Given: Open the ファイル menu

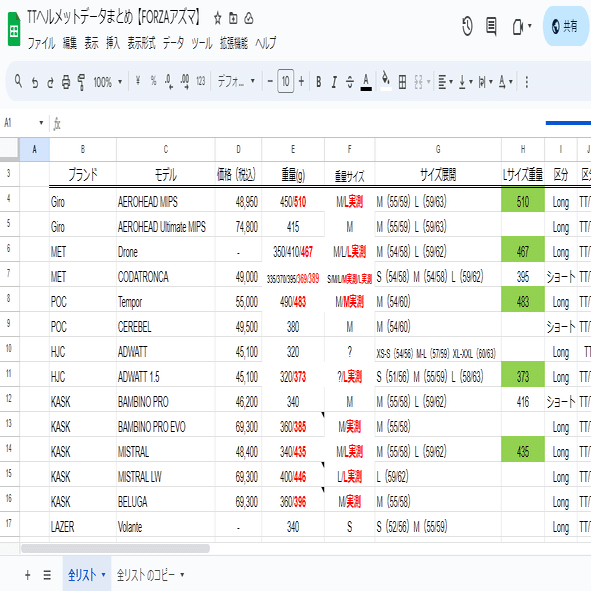Looking at the screenshot, I should [x=41, y=43].
